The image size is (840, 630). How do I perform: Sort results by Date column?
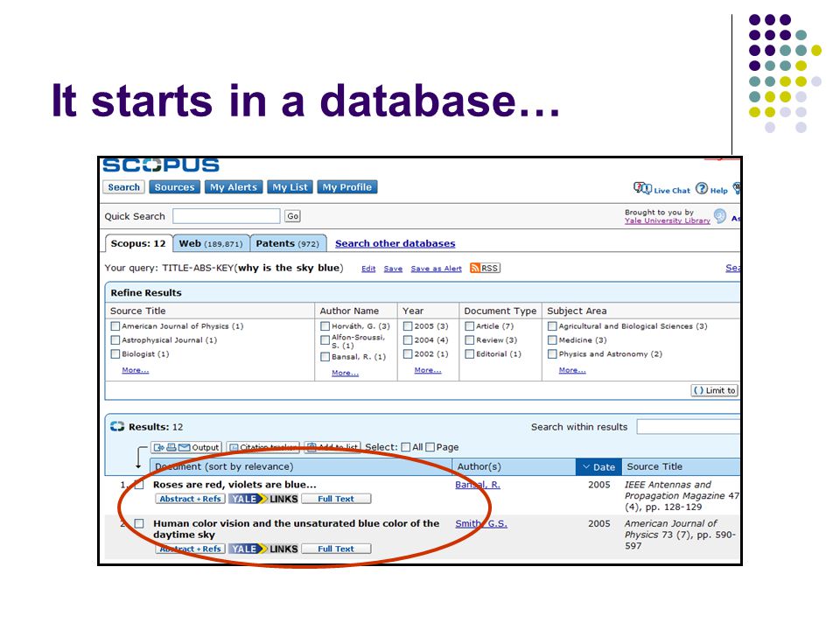[598, 466]
